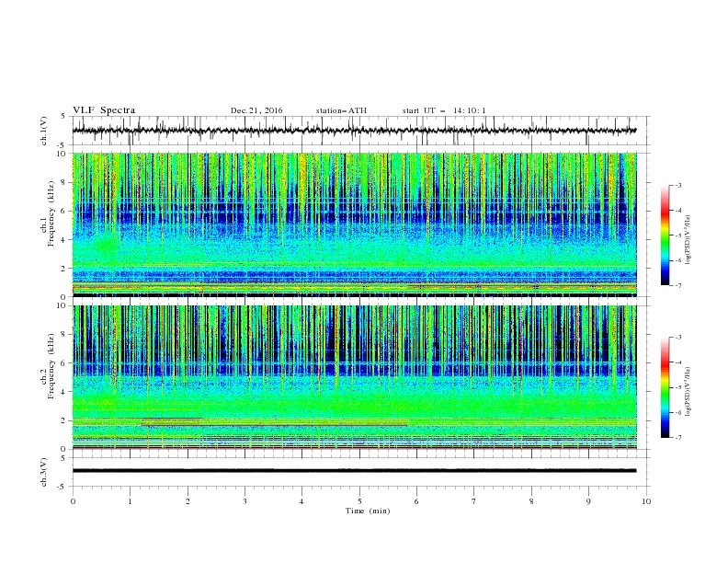Click the date 'Dec. 21, 2016'
Image resolution: width=728 pixels, height=563 pixels.
(256, 110)
